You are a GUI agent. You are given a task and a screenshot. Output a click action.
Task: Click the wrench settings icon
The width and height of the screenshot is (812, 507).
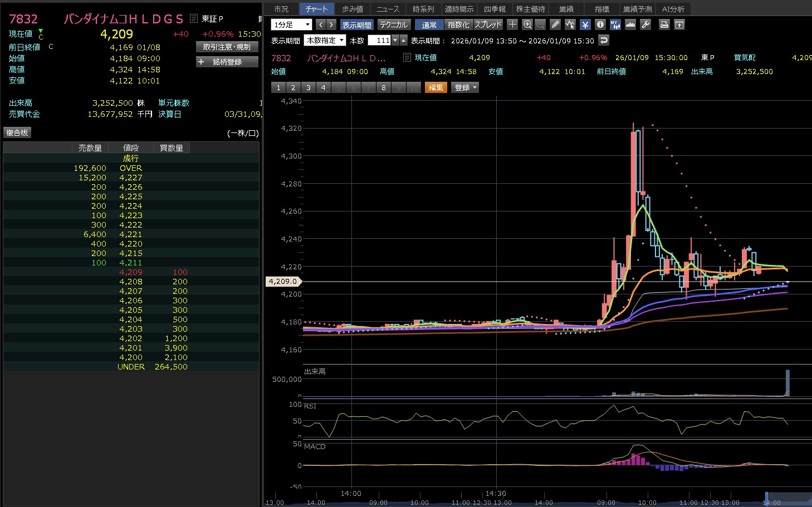645,24
